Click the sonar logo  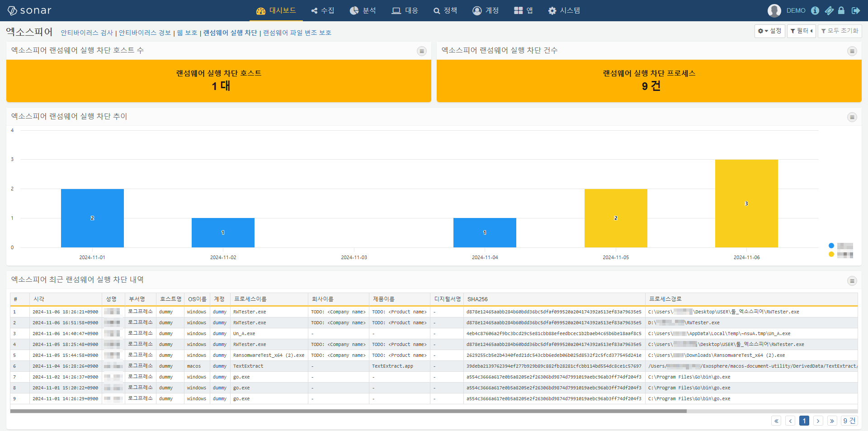[30, 10]
